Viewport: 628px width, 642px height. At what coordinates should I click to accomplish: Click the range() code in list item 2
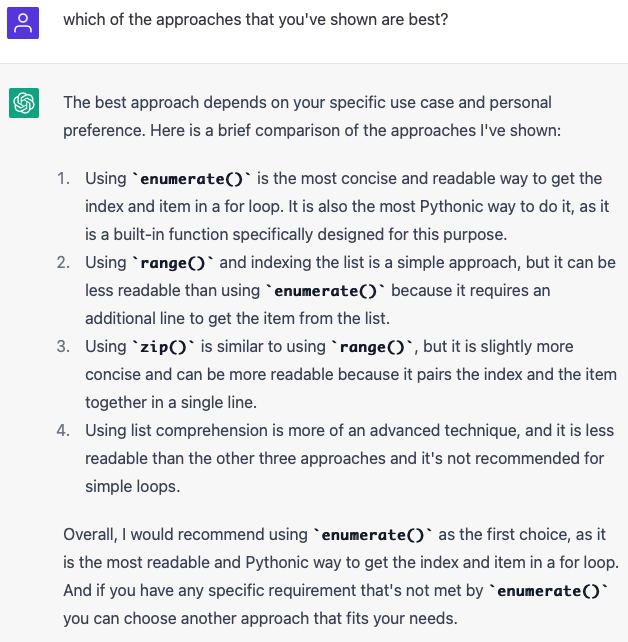coord(172,263)
